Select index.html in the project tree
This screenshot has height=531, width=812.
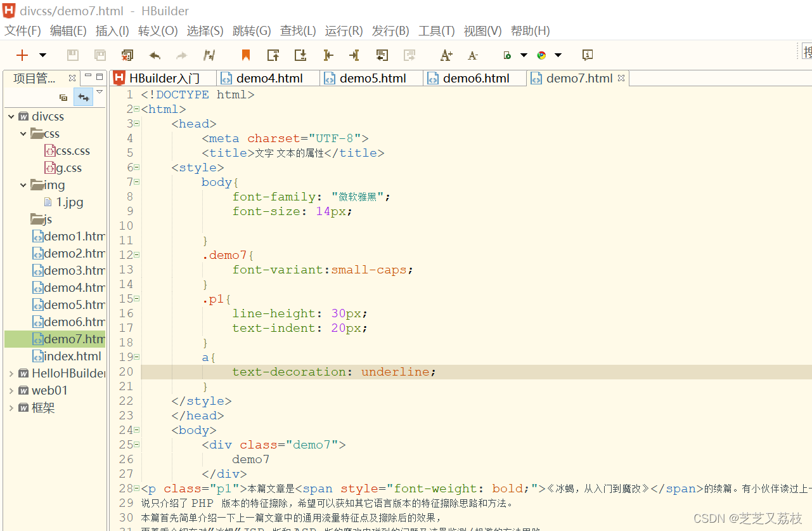67,357
